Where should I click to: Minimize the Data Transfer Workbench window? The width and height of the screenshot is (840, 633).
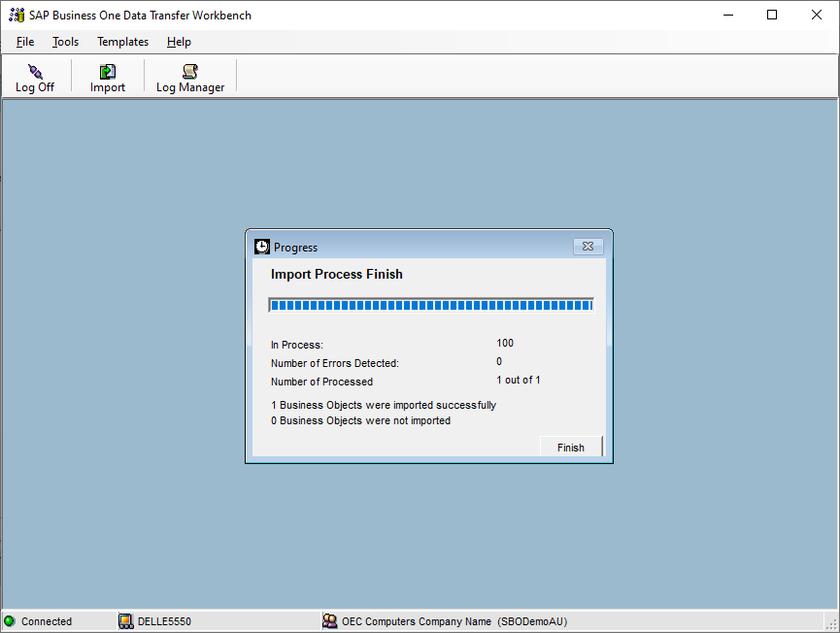click(728, 15)
